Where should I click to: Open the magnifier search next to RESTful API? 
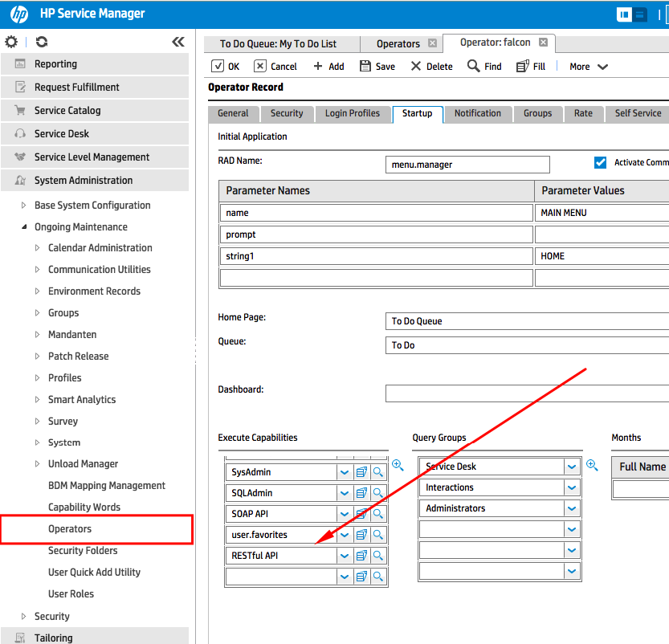click(377, 555)
